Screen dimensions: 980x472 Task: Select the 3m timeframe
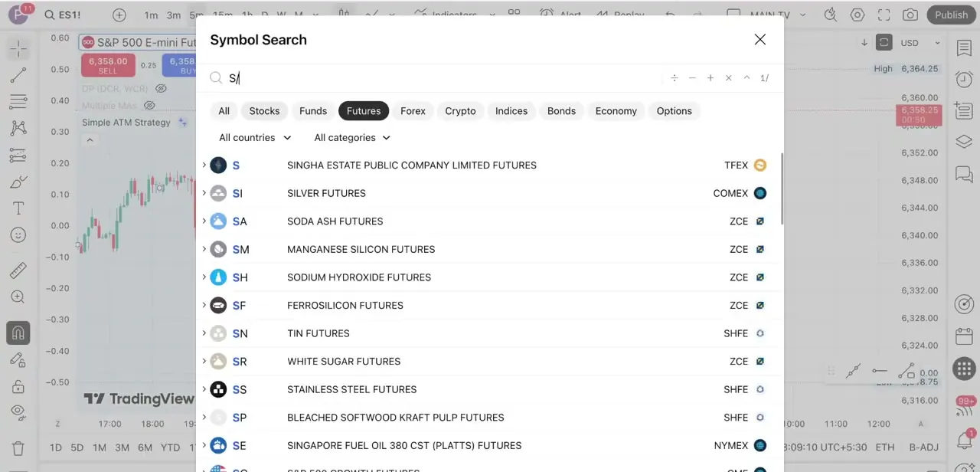point(174,15)
